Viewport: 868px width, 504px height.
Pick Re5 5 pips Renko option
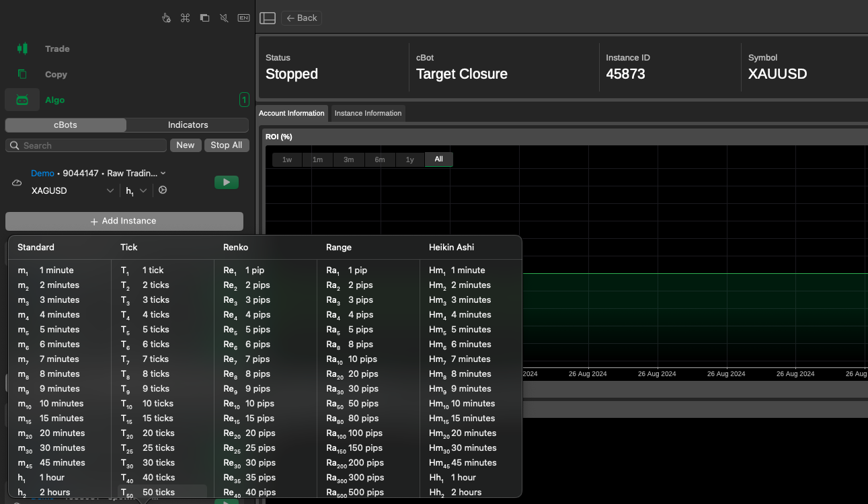[266, 329]
